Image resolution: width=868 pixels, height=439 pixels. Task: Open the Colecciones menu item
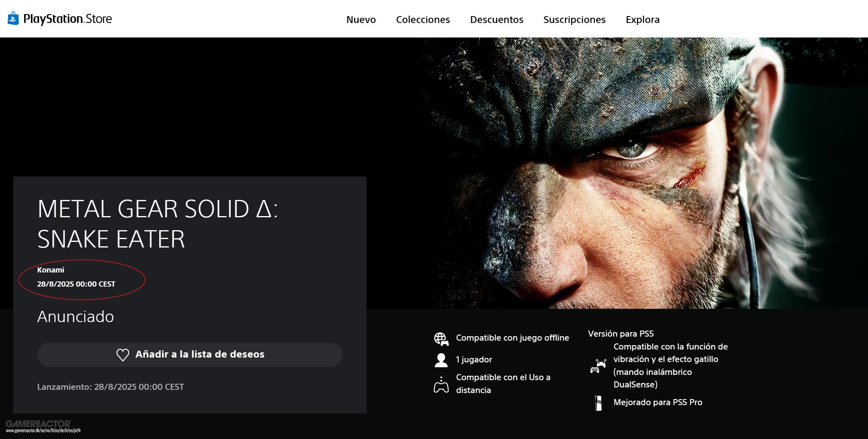click(x=423, y=19)
